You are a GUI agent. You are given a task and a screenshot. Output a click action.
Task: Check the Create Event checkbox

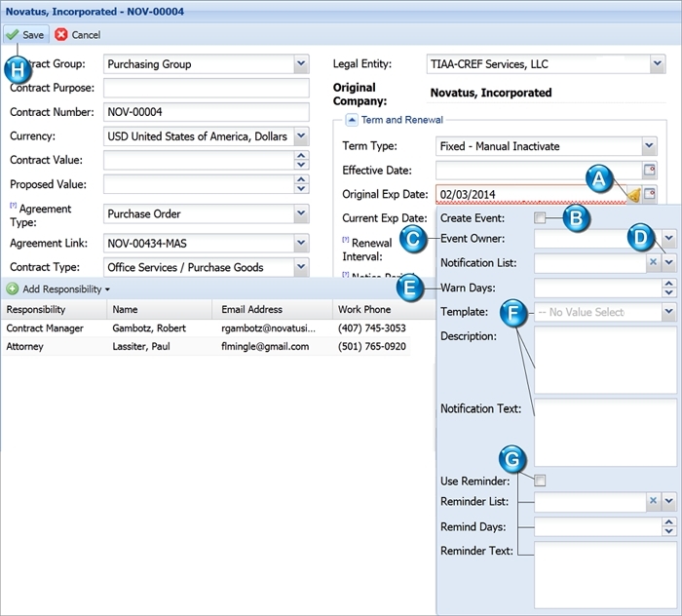point(540,218)
